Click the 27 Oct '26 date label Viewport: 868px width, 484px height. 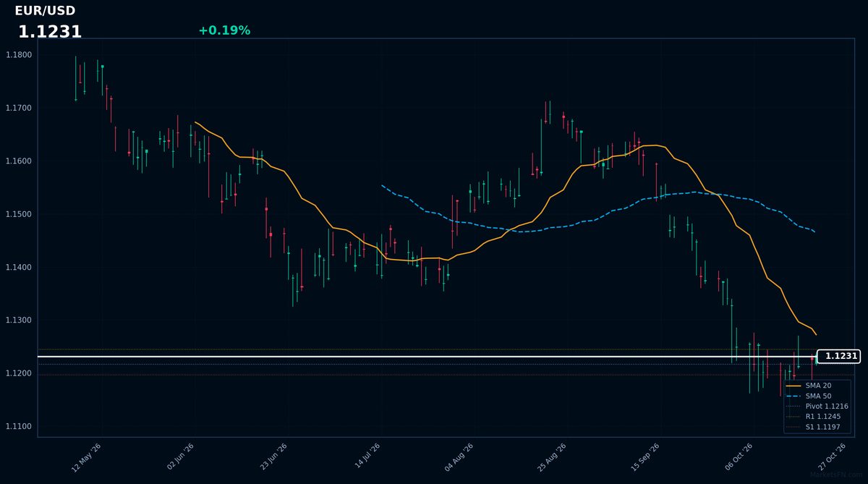point(831,457)
